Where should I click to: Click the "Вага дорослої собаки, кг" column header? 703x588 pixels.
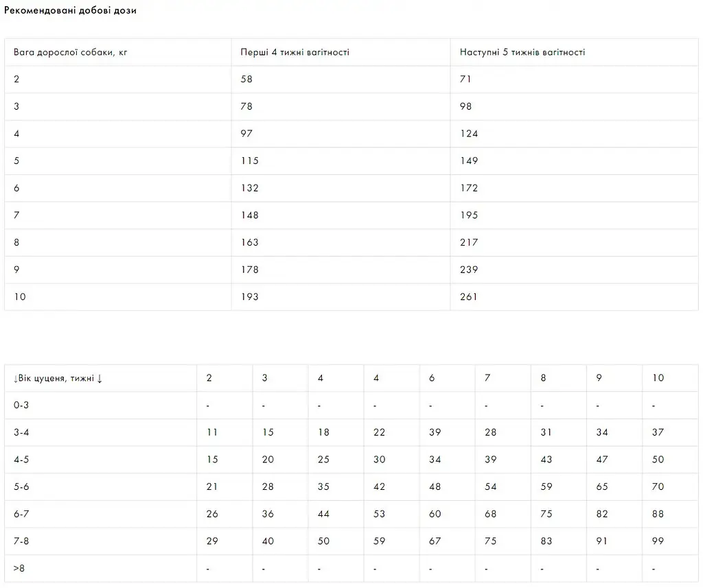70,52
